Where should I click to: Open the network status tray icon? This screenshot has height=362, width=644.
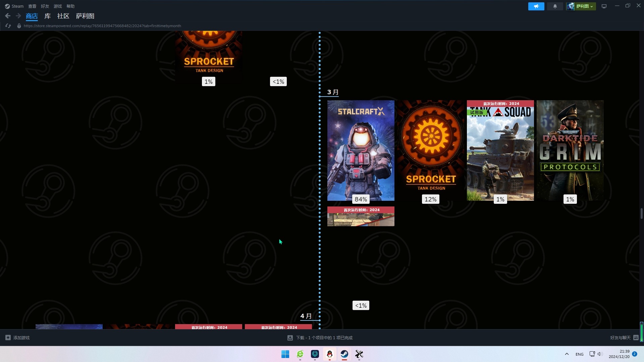coord(592,354)
